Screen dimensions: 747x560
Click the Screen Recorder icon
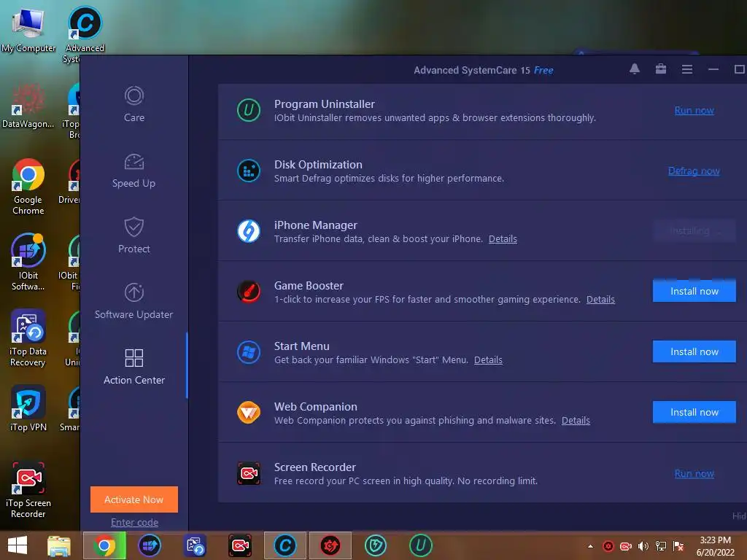click(x=249, y=472)
